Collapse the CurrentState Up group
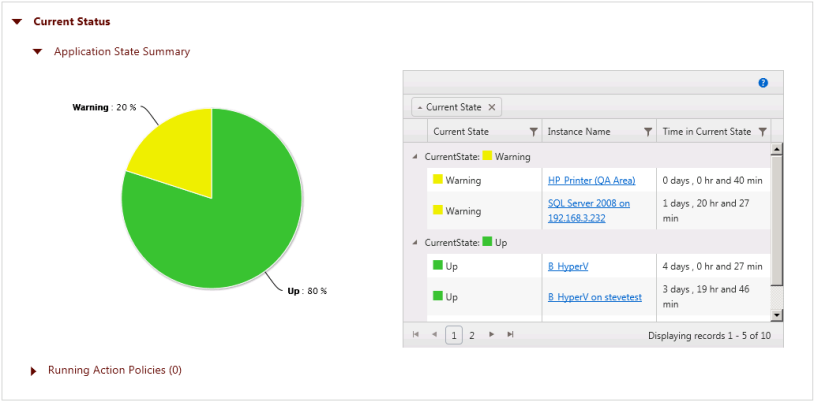The image size is (815, 402). (415, 243)
